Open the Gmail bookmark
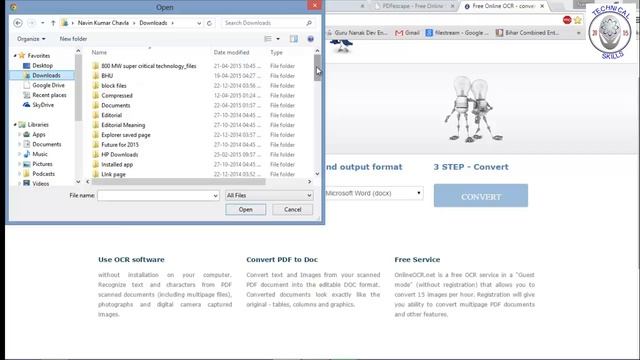640x360 pixels. click(x=407, y=33)
